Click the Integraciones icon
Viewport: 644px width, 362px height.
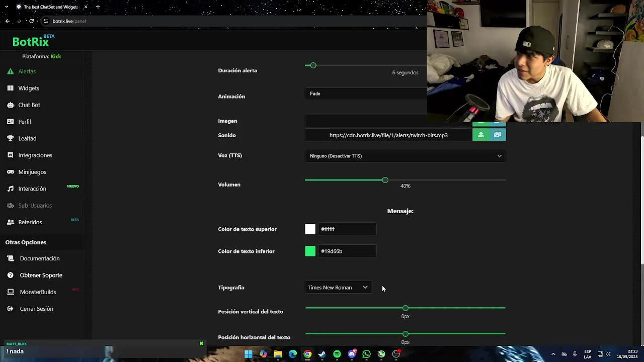(x=10, y=155)
